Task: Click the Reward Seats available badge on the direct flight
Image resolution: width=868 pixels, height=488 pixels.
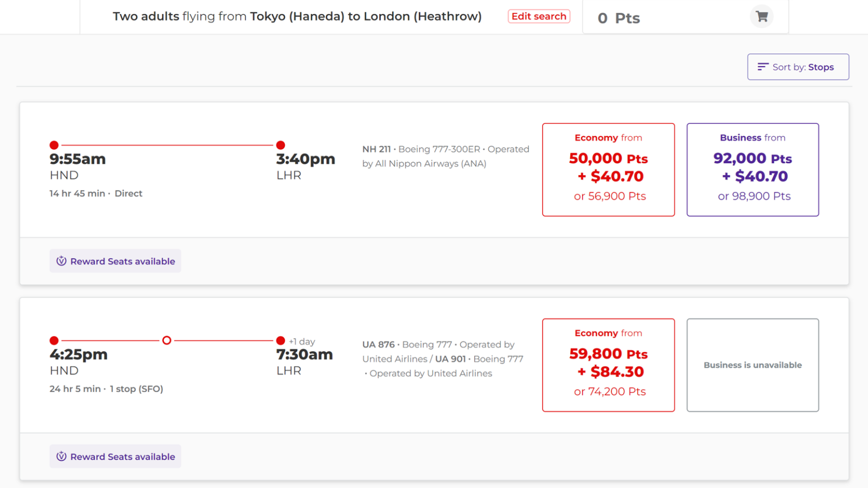Action: [x=115, y=261]
